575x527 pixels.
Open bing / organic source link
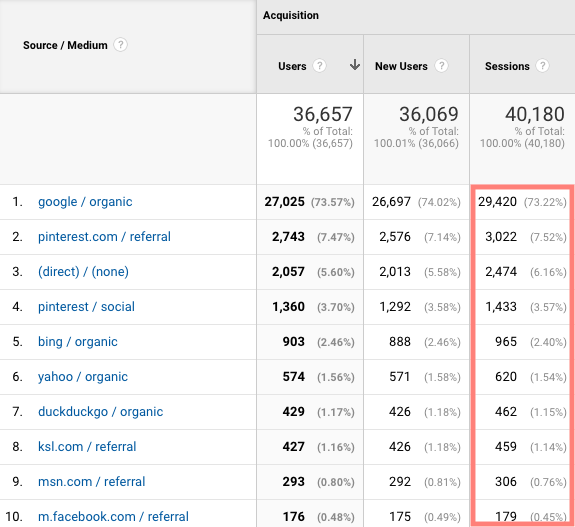pos(78,342)
